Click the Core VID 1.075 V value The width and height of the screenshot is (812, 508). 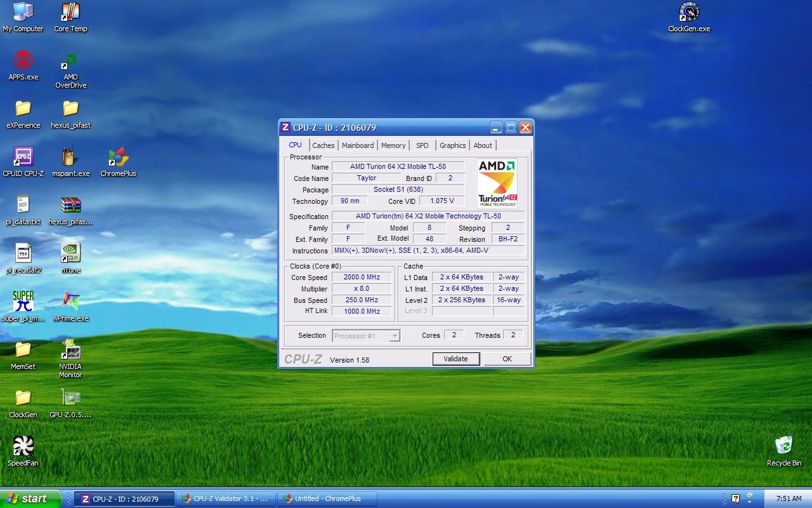point(442,201)
